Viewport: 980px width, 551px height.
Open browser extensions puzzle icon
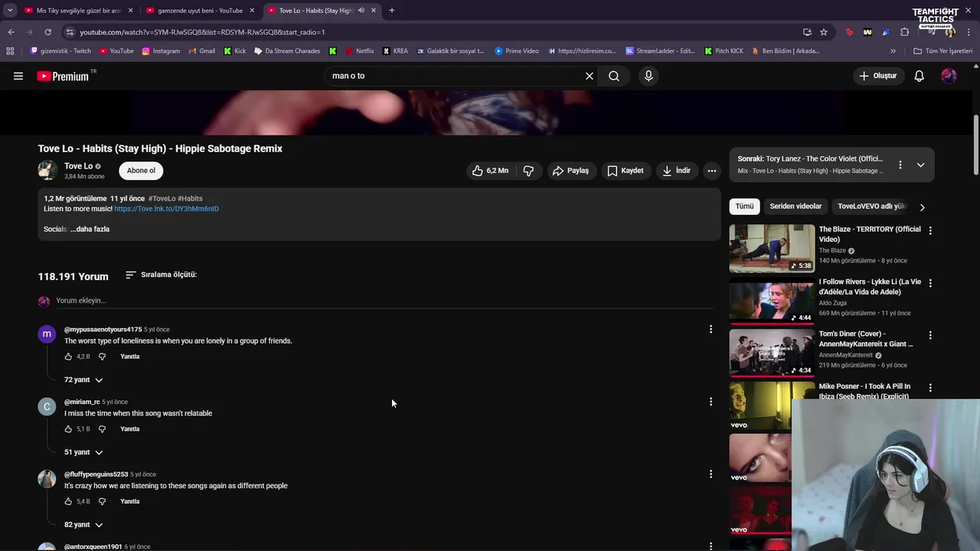click(x=904, y=32)
